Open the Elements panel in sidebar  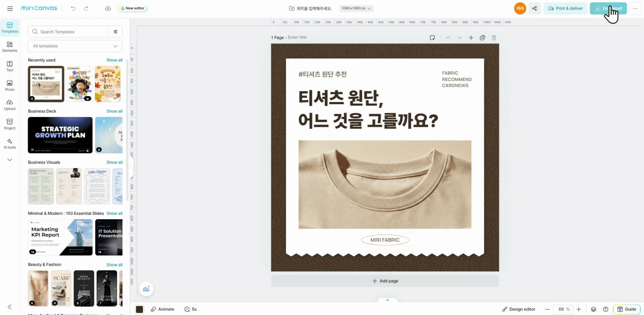pos(9,46)
